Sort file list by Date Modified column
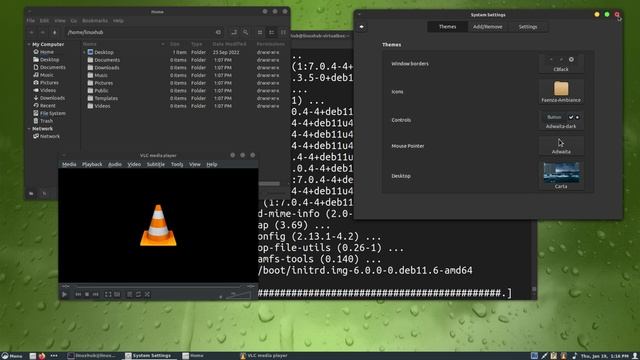The height and width of the screenshot is (360, 640). [229, 44]
